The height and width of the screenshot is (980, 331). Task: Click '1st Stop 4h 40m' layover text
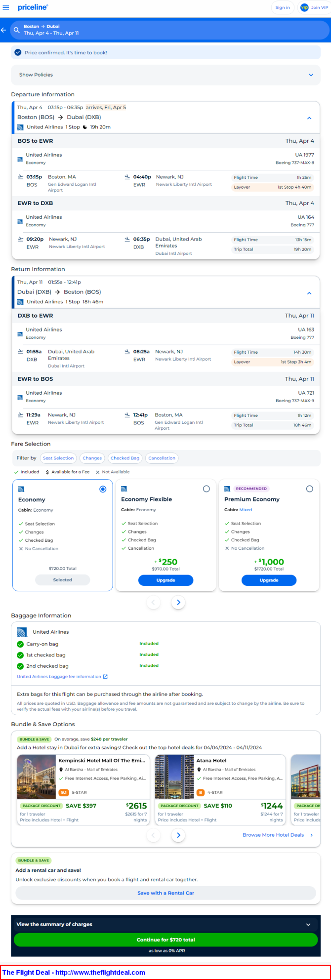[x=294, y=187]
